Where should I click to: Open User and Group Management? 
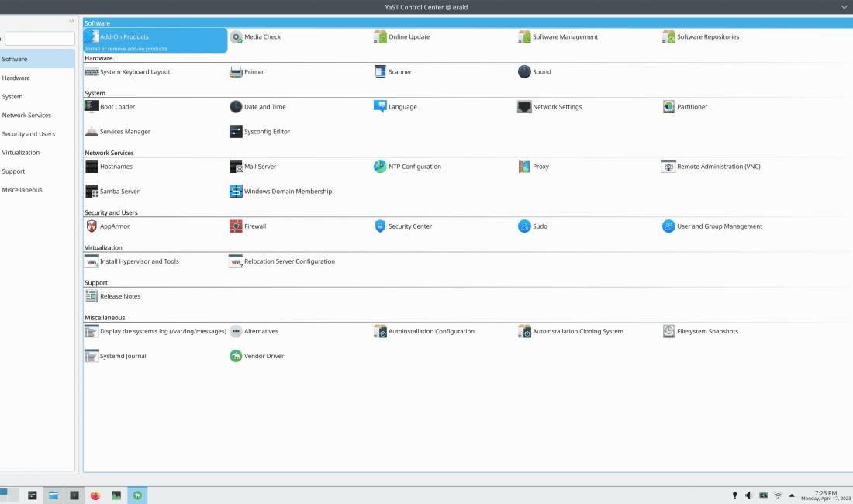[x=712, y=226]
